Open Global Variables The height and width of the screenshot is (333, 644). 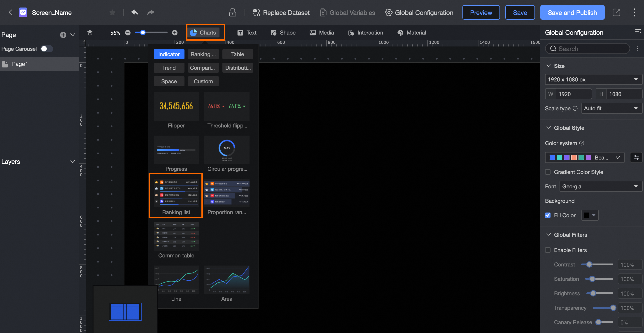[x=347, y=12]
